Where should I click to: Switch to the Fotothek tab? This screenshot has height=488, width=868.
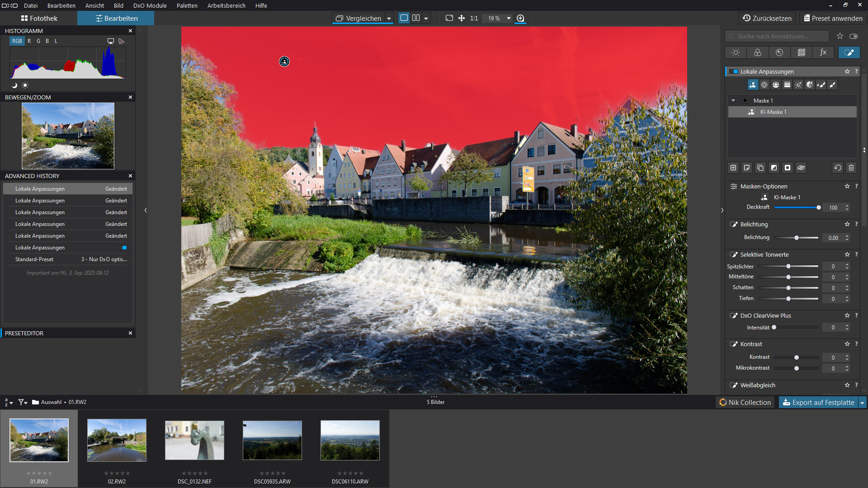(39, 19)
